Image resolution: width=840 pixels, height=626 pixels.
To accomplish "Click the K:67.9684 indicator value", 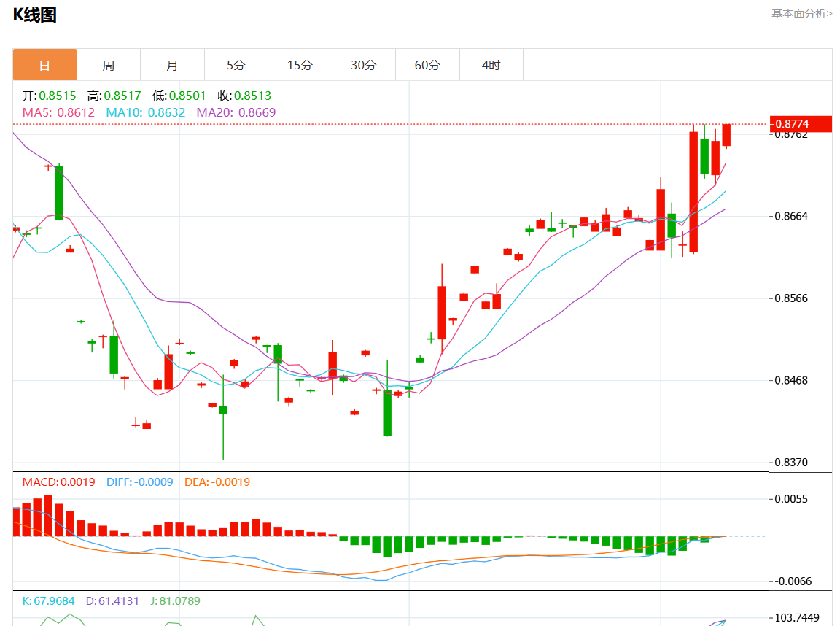I will point(49,600).
